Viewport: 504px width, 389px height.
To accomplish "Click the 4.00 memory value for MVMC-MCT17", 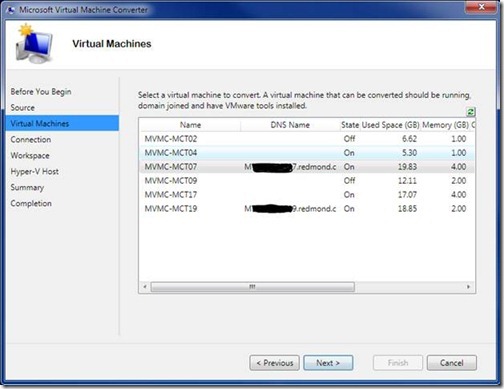I will tap(459, 195).
